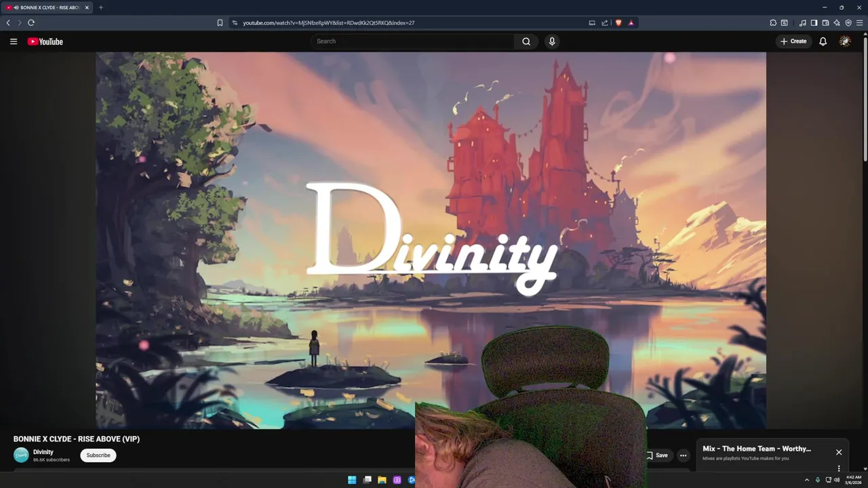Open Task View on the taskbar
This screenshot has height=488, width=868.
[x=367, y=480]
